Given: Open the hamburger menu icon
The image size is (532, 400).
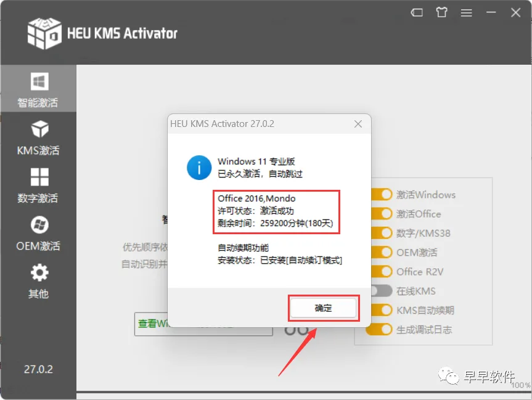Looking at the screenshot, I should coord(466,13).
